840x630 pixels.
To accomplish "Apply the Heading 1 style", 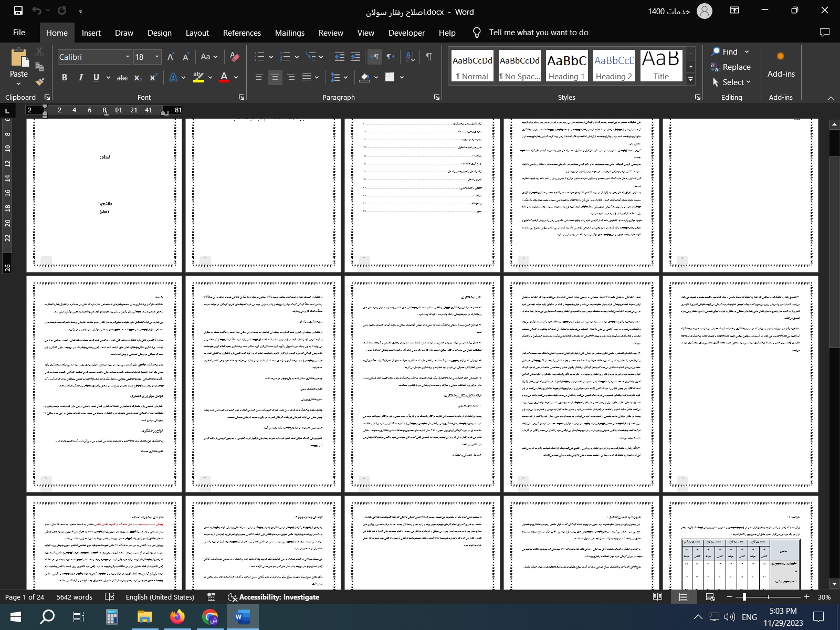I will (566, 66).
